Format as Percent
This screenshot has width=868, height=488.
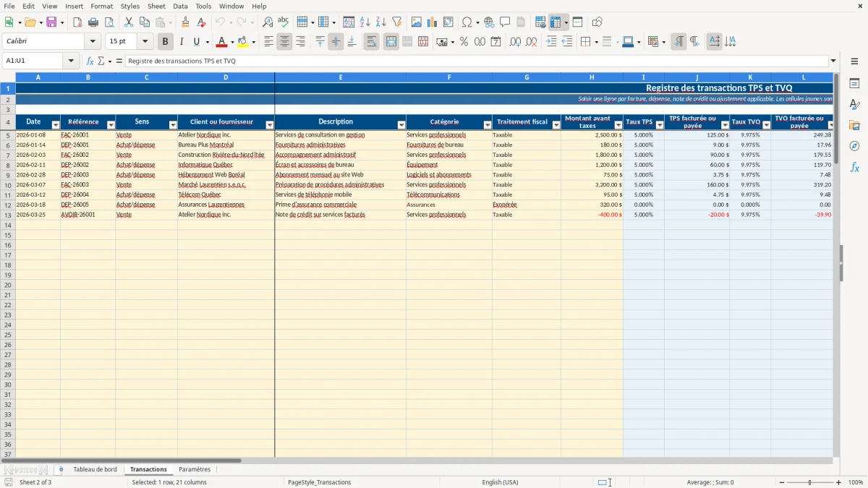(x=464, y=42)
